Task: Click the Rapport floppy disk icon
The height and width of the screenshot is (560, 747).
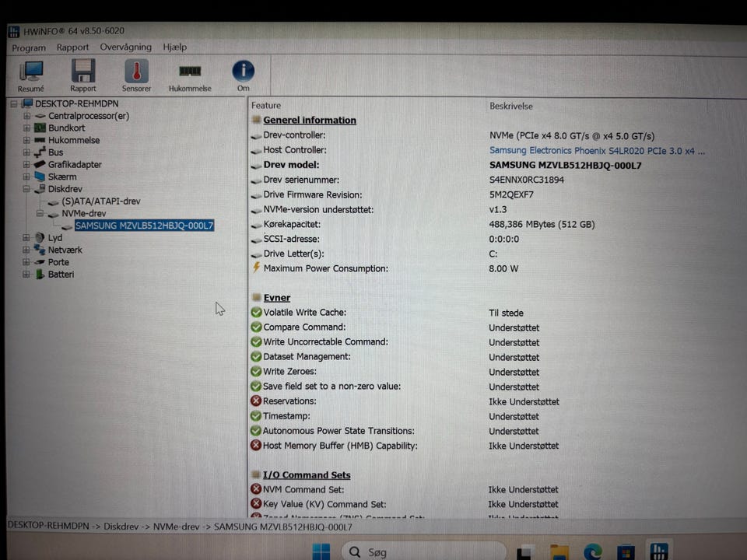Action: (x=83, y=75)
